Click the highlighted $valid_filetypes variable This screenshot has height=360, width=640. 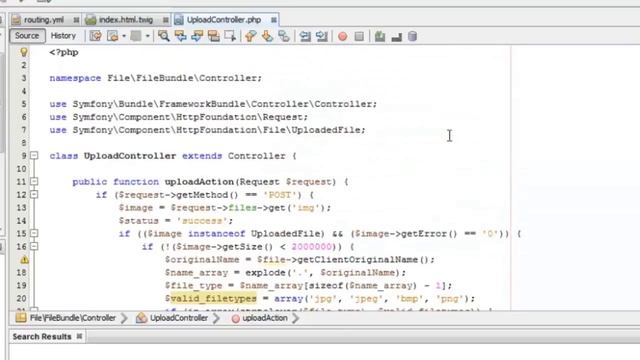(x=211, y=298)
